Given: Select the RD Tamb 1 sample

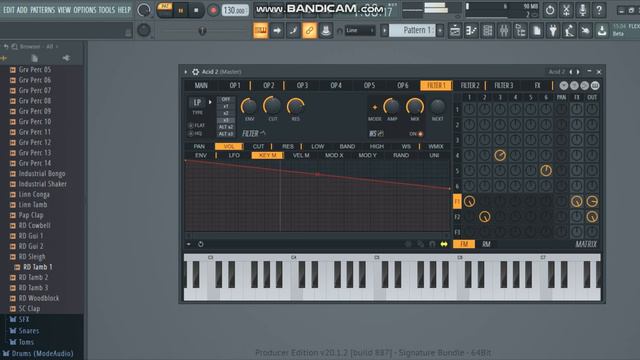Looking at the screenshot, I should (38, 267).
